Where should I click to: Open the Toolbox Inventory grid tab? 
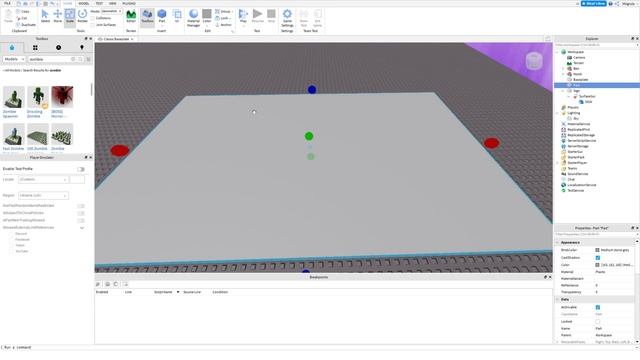tap(35, 48)
